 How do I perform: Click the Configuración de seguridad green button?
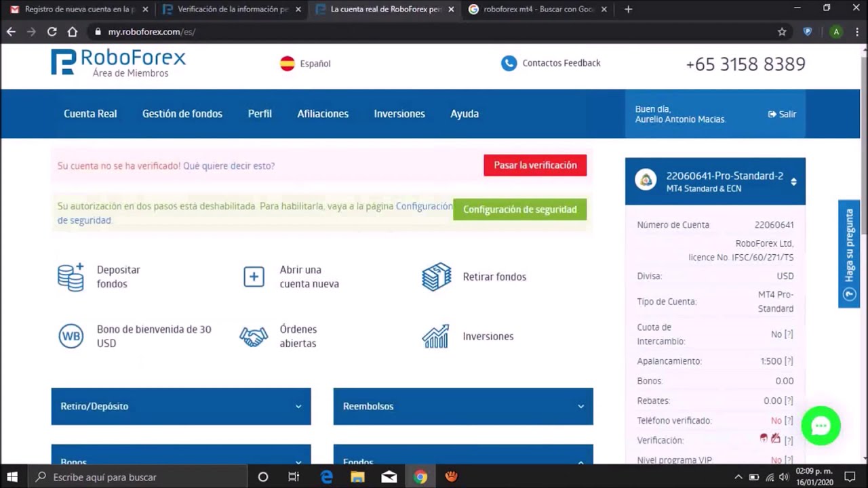(x=519, y=209)
